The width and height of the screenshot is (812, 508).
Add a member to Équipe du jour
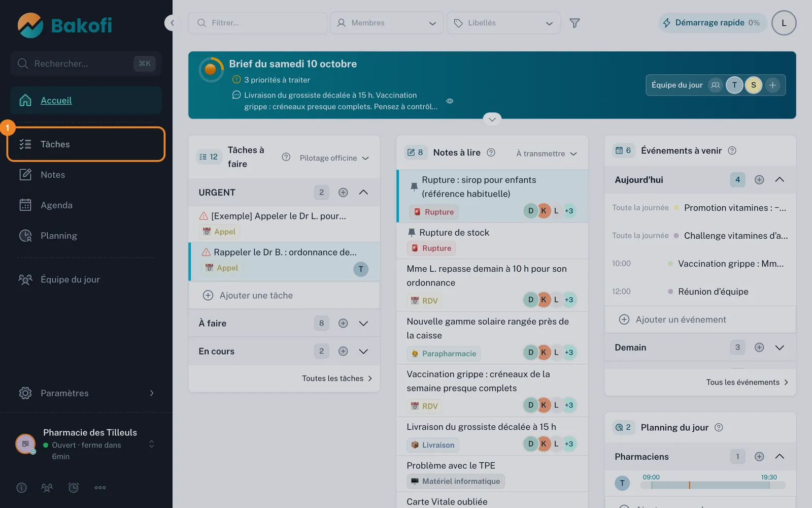tap(772, 85)
